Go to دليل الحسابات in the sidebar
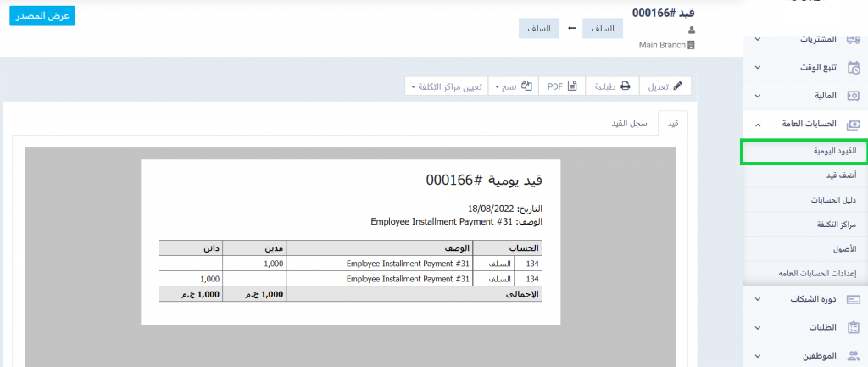This screenshot has width=868, height=367. pos(832,200)
